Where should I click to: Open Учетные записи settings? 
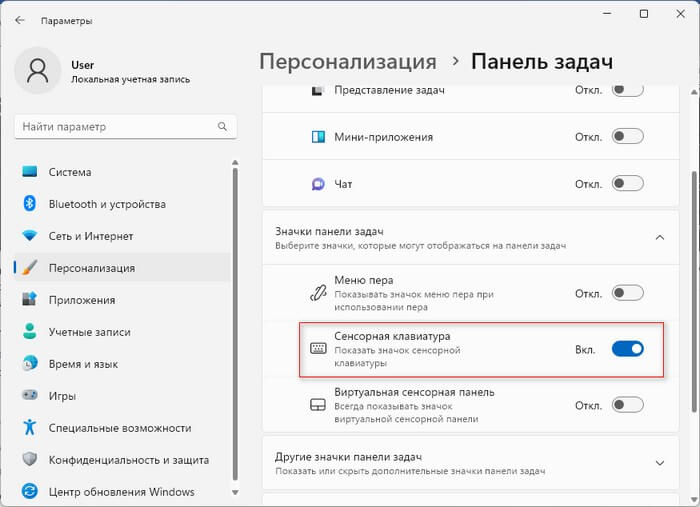point(122,332)
